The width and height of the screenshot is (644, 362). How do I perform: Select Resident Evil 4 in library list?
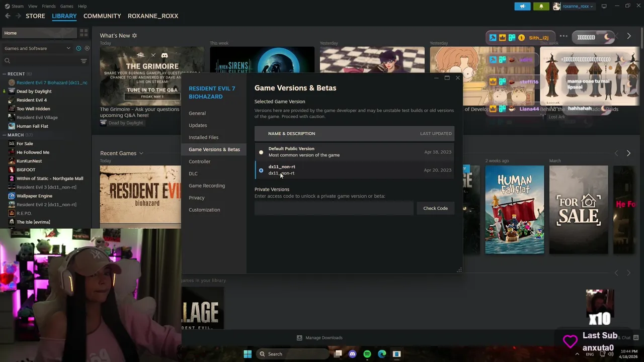click(x=31, y=100)
